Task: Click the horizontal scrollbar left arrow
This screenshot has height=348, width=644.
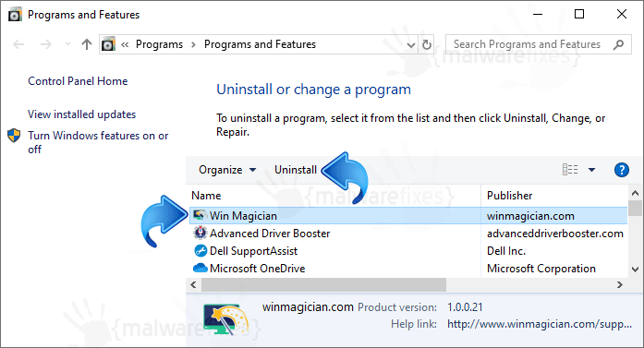Action: (x=193, y=284)
